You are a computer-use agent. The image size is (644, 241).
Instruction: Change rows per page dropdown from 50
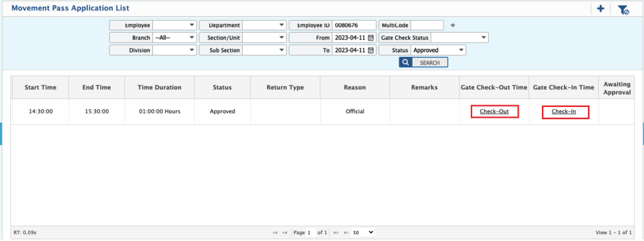(363, 232)
